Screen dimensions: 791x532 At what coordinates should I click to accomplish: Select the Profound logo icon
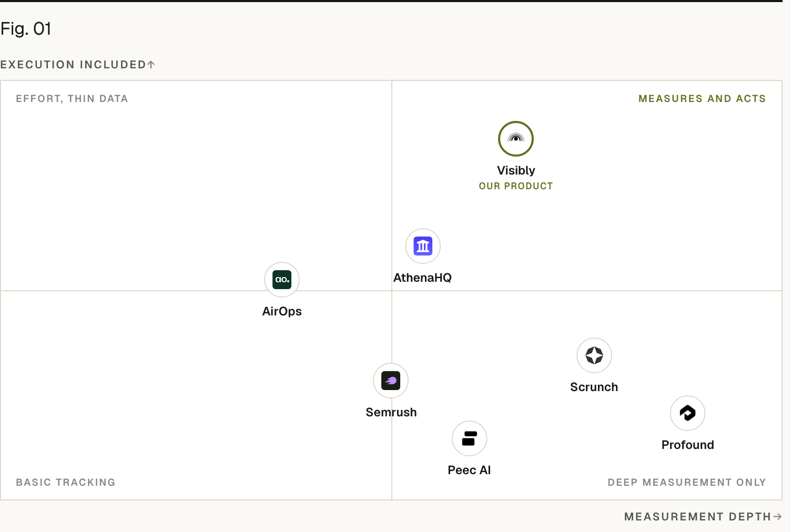point(687,413)
